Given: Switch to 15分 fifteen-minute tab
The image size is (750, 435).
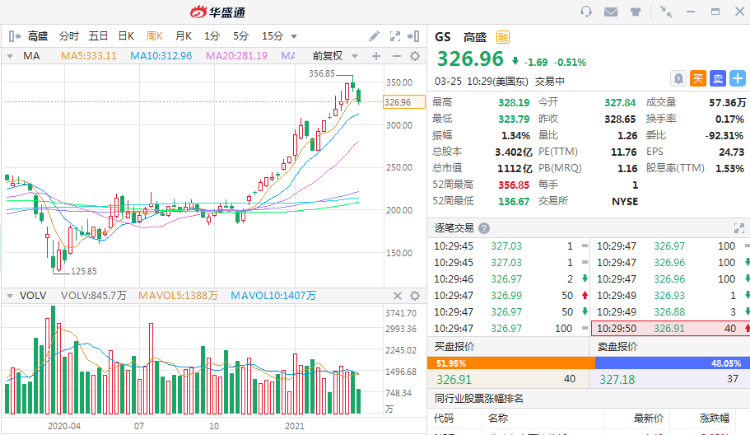Looking at the screenshot, I should pyautogui.click(x=272, y=36).
